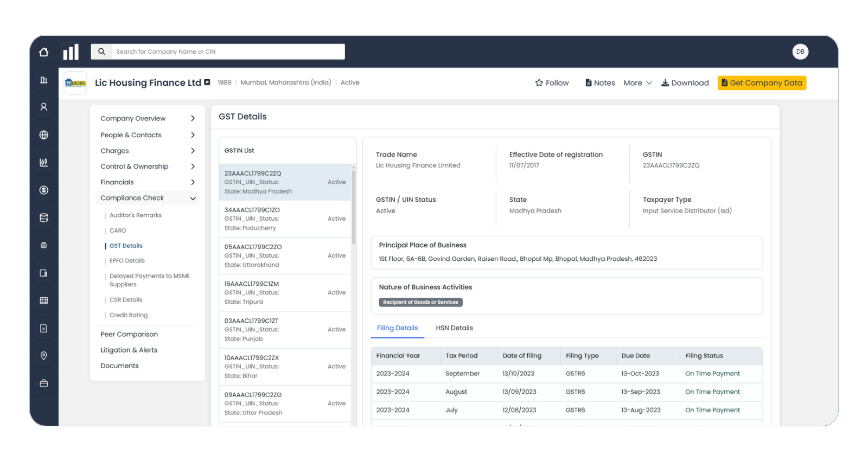Click the Recipient of Goods or Services tag

tap(420, 302)
